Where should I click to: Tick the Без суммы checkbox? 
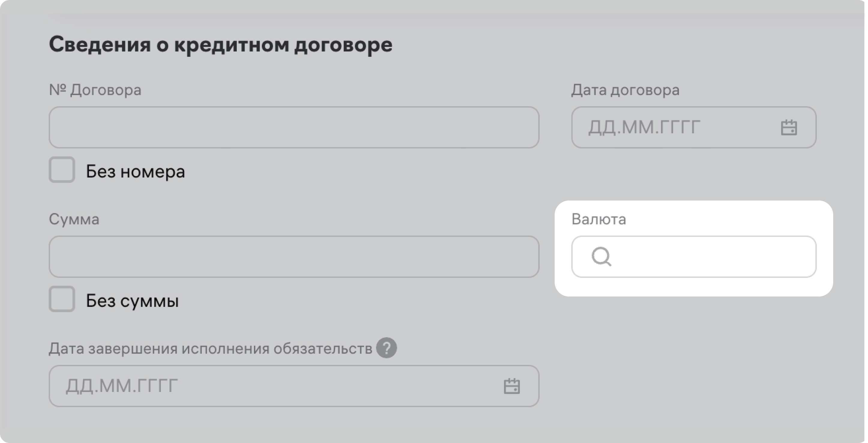[x=62, y=299]
